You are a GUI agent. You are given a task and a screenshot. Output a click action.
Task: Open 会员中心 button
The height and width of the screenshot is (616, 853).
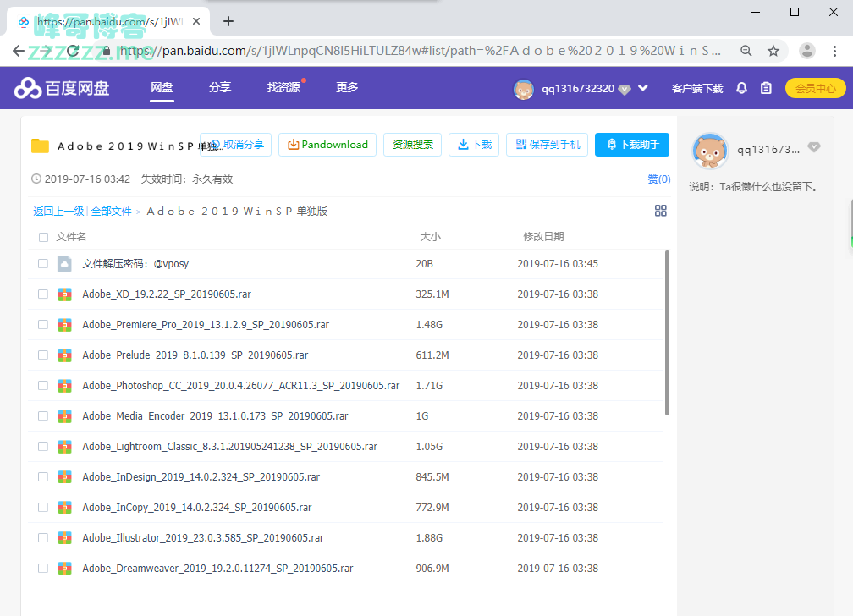815,89
